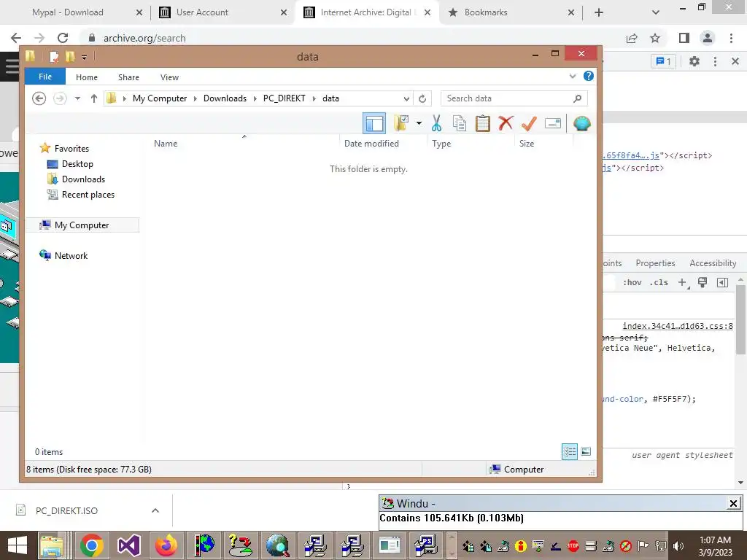Open Windows Start button

pyautogui.click(x=18, y=545)
